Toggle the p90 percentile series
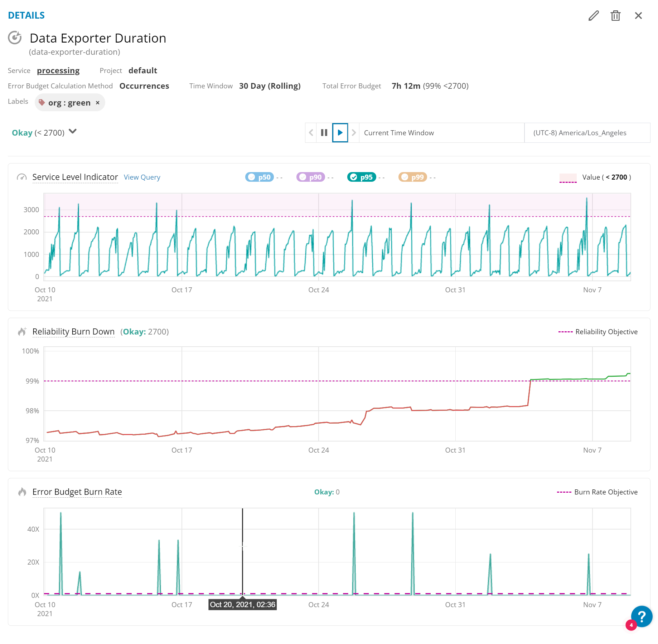Screen dimensions: 658x644 pyautogui.click(x=310, y=177)
